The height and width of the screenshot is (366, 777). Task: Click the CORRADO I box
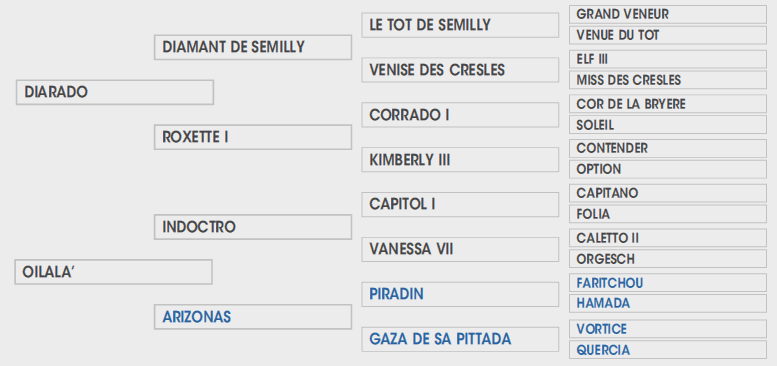[460, 115]
